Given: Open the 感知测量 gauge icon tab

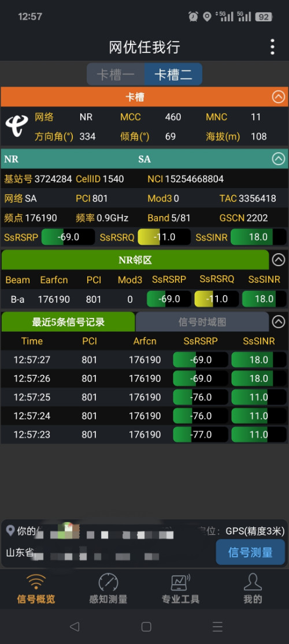Looking at the screenshot, I should pos(108,589).
